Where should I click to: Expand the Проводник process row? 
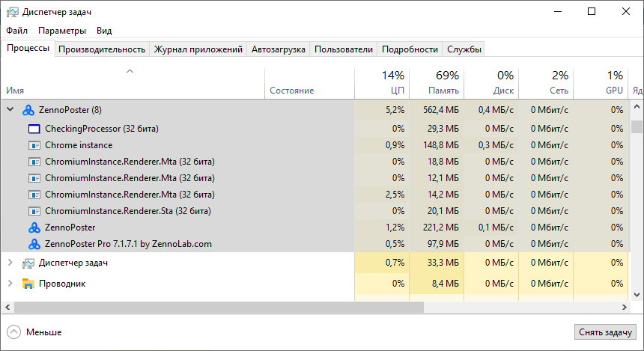[10, 284]
